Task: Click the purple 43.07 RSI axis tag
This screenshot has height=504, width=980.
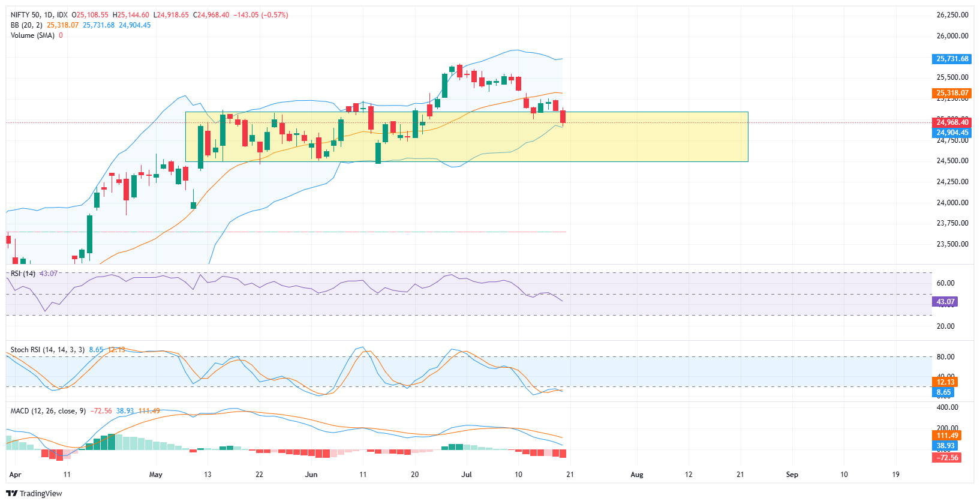Action: tap(945, 302)
